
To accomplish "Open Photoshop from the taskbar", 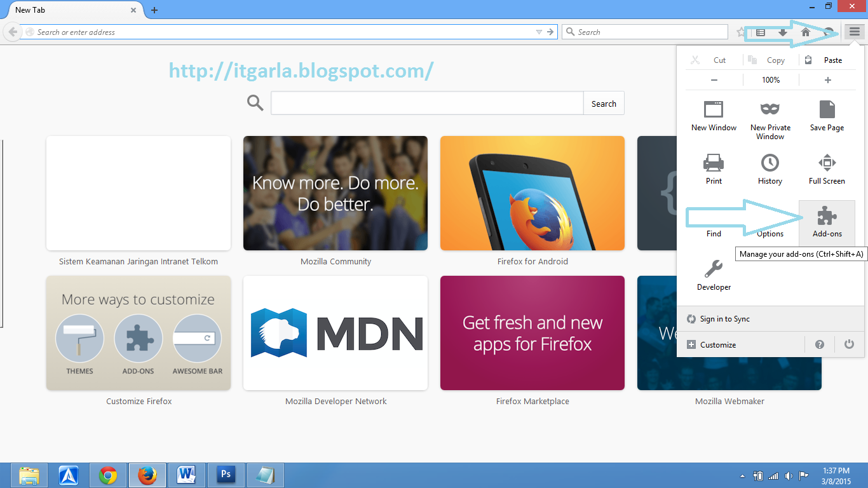I will (x=226, y=475).
